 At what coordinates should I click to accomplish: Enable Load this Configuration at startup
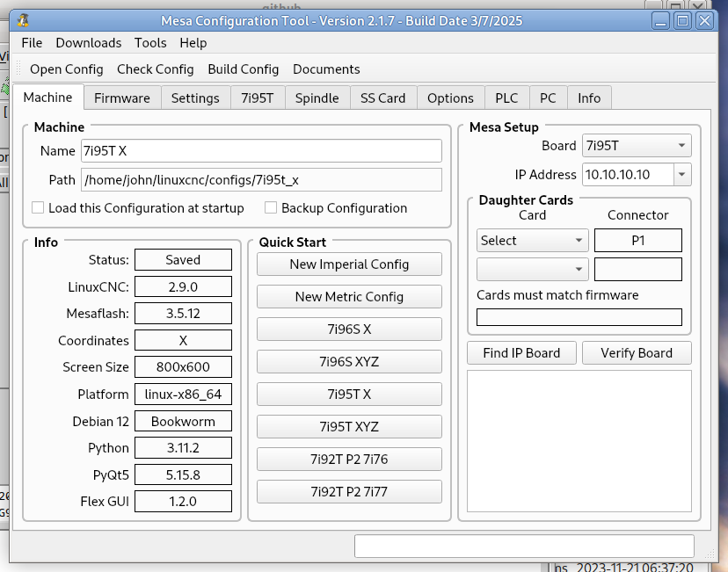(x=38, y=207)
